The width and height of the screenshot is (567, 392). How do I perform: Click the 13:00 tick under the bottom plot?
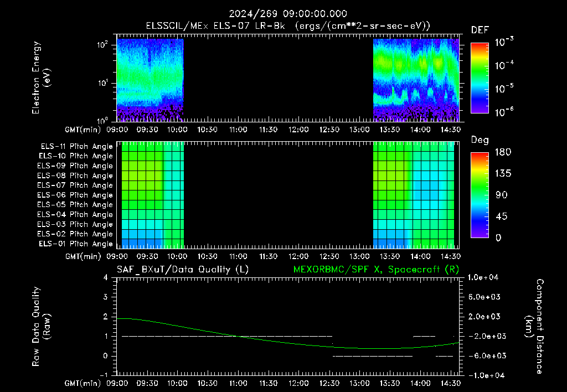(x=359, y=383)
